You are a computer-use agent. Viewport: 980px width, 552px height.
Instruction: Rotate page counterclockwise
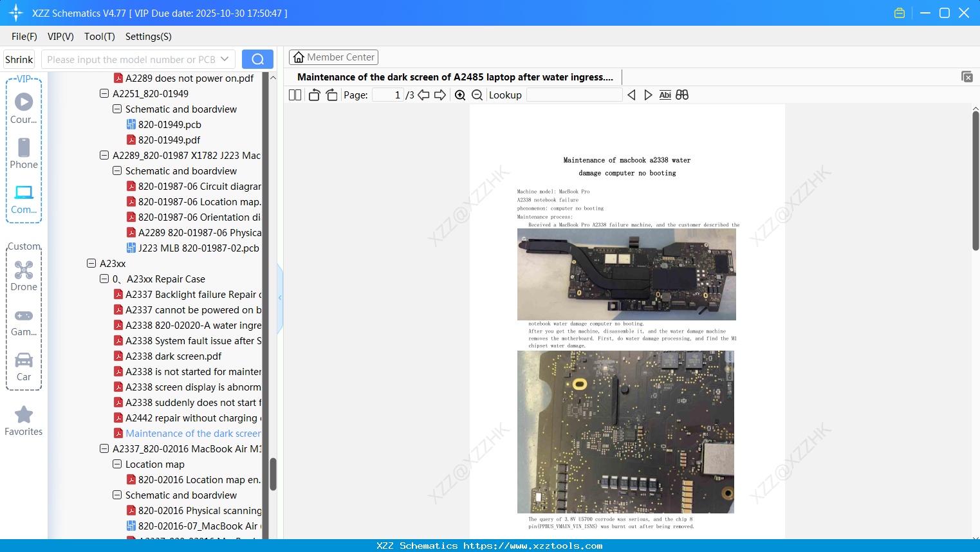click(314, 95)
